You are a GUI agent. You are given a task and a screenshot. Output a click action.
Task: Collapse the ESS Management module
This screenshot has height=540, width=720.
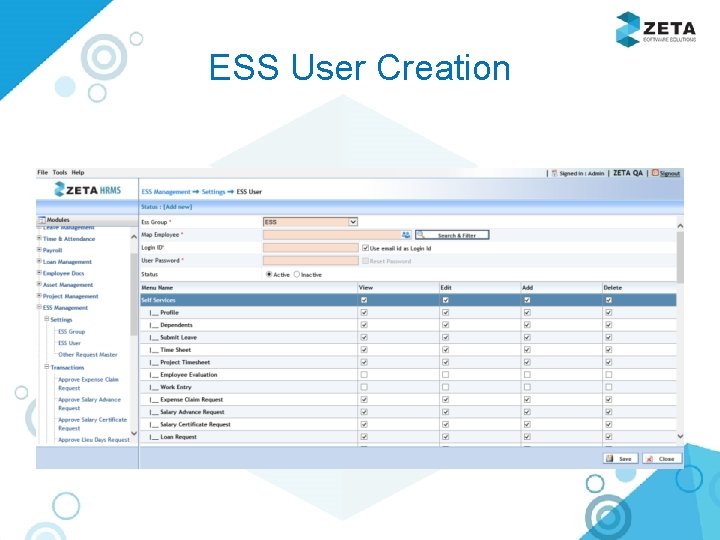[x=39, y=307]
